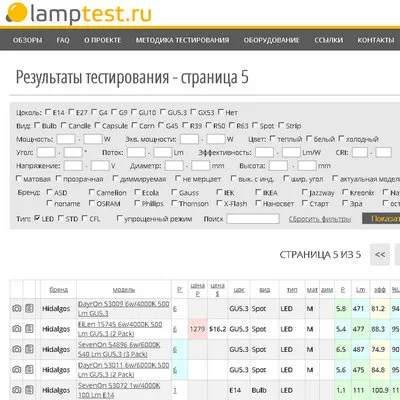The width and height of the screenshot is (400, 400).
Task: Click the $16.2 price cell
Action: [x=217, y=329]
